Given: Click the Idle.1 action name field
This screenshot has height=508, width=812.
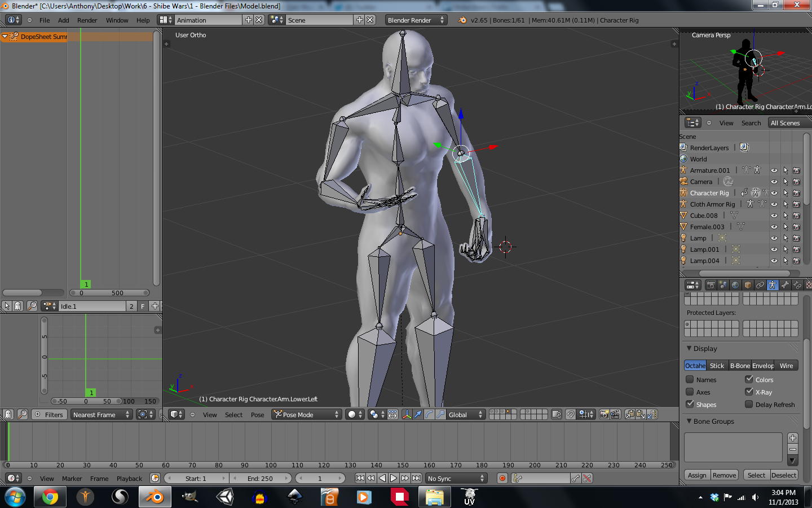Looking at the screenshot, I should (x=92, y=306).
